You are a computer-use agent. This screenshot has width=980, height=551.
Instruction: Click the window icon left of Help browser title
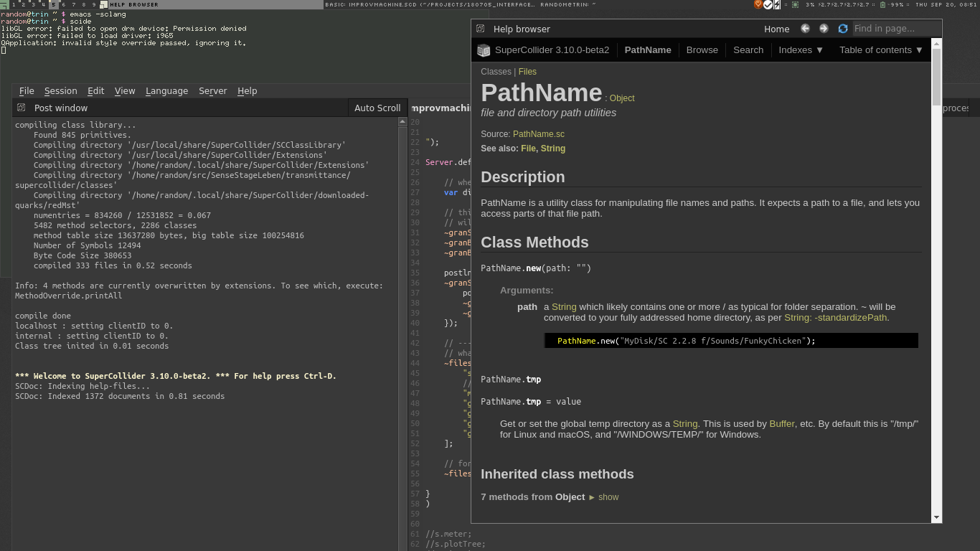coord(479,29)
